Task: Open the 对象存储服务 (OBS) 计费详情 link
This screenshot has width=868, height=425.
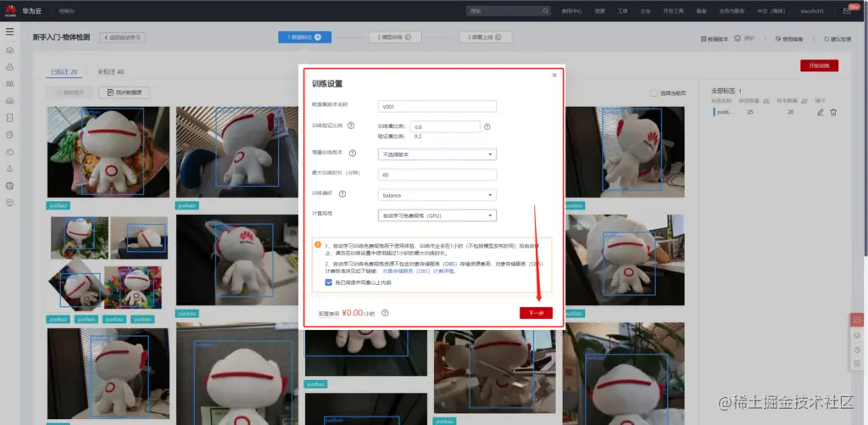Action: tap(420, 271)
